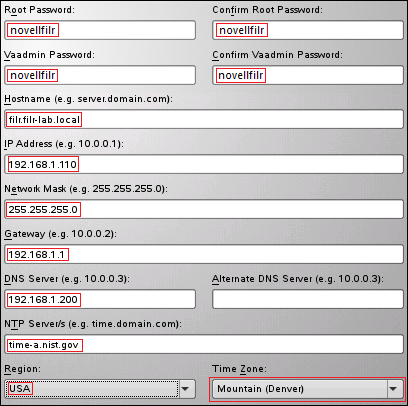Screen dimensions: 408x406
Task: Click the NTP Server field time-a.nist.gov
Action: pyautogui.click(x=204, y=344)
